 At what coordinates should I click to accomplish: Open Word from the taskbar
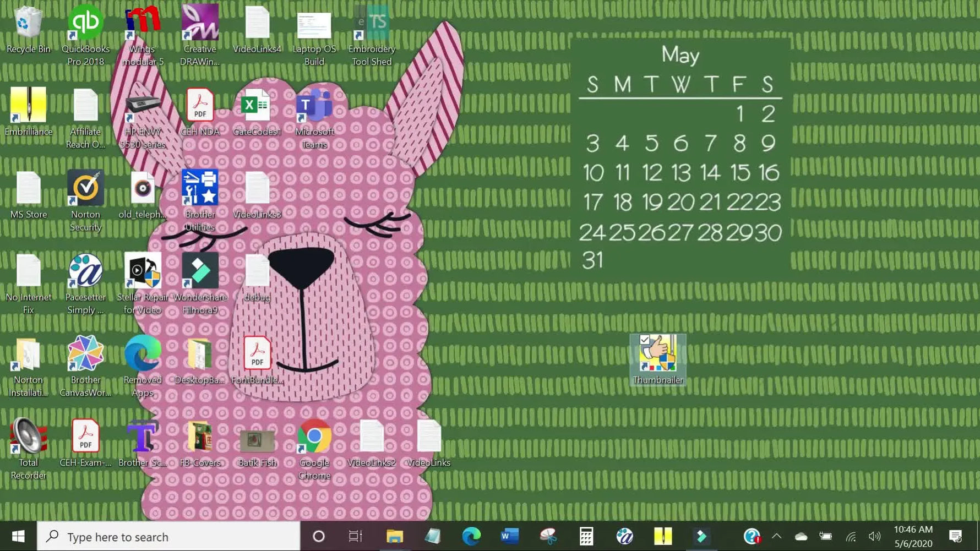pyautogui.click(x=509, y=536)
